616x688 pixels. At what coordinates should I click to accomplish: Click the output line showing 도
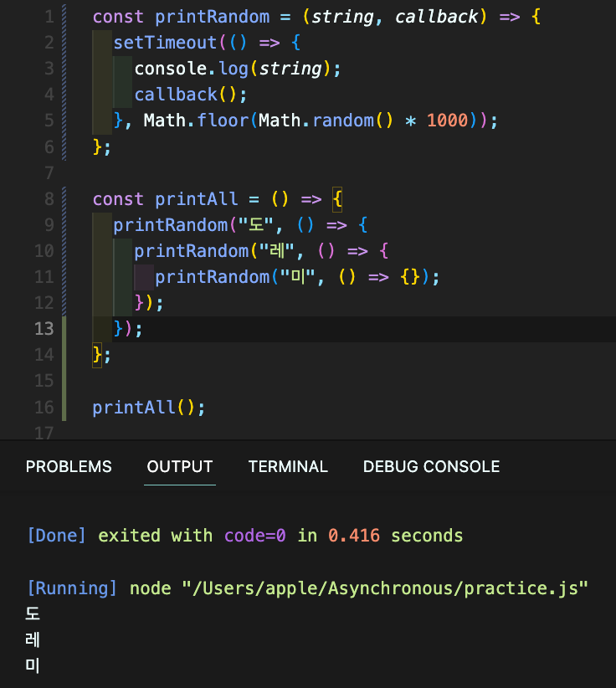pyautogui.click(x=33, y=614)
